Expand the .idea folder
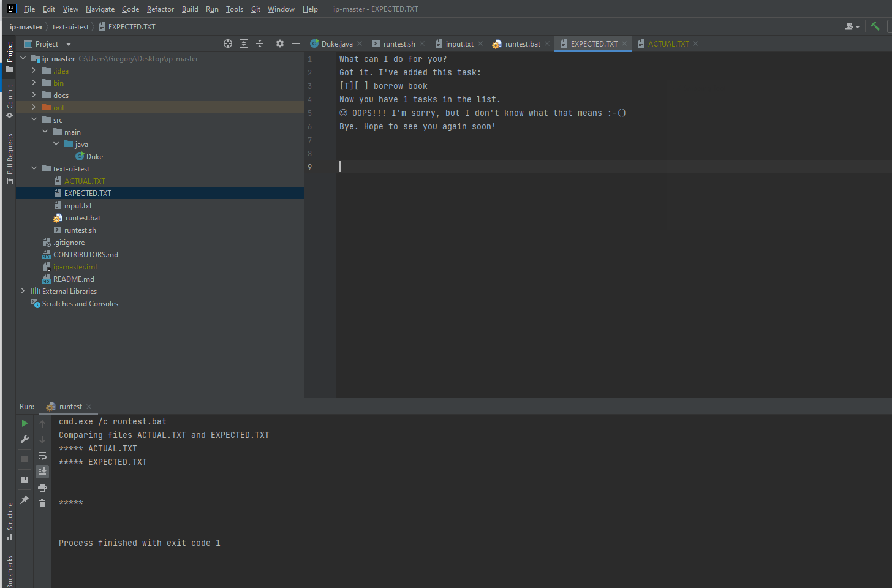This screenshot has height=588, width=892. point(34,70)
